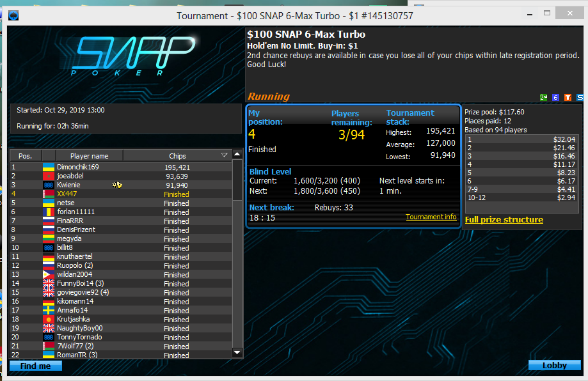Image resolution: width=588 pixels, height=381 pixels.
Task: Click the flag icon beside FinaRRR
Action: click(x=49, y=221)
